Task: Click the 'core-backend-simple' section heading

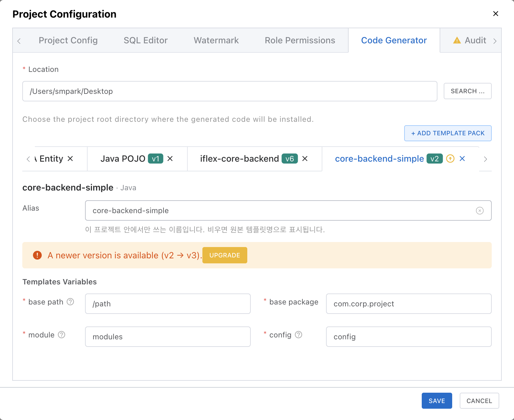Action: pos(68,187)
